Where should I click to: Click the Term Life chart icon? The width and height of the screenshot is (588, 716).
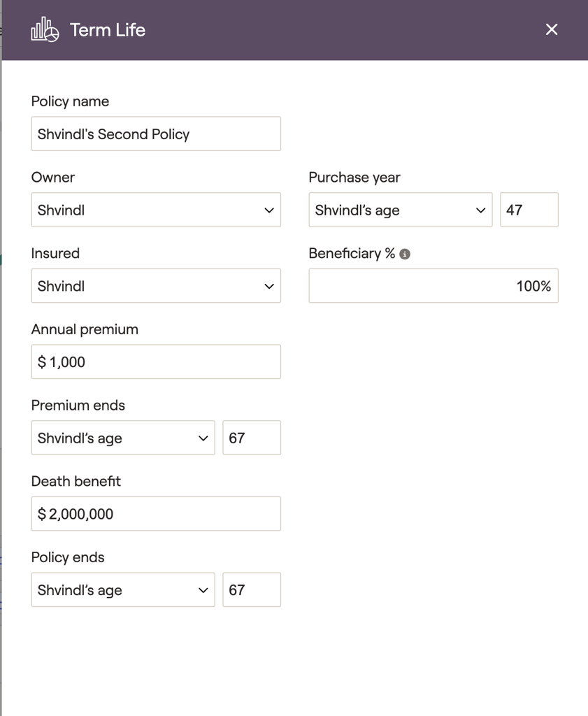(x=45, y=30)
